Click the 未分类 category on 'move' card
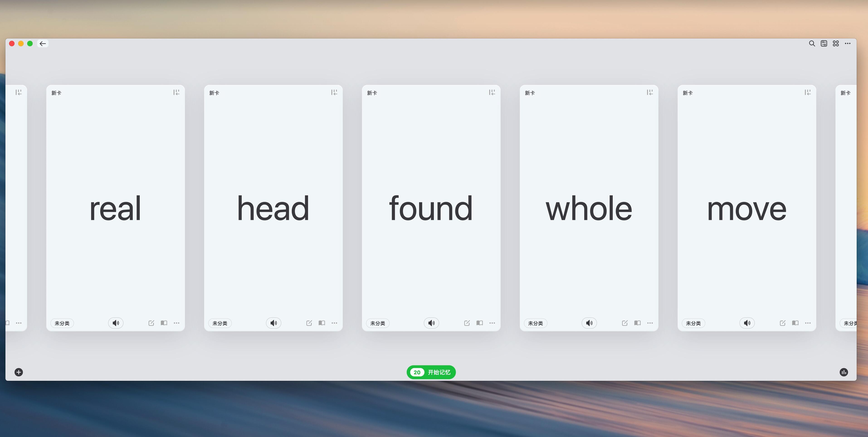This screenshot has width=868, height=437. click(693, 323)
